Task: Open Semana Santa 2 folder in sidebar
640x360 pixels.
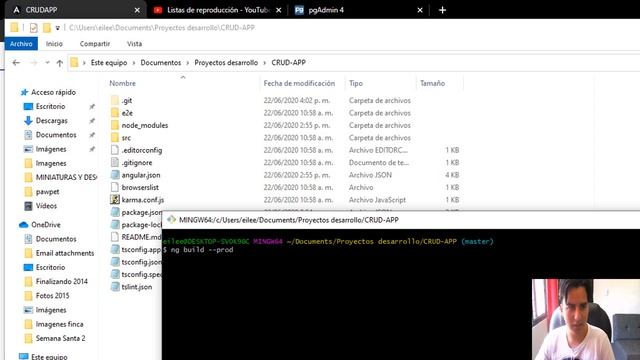Action: [60, 338]
